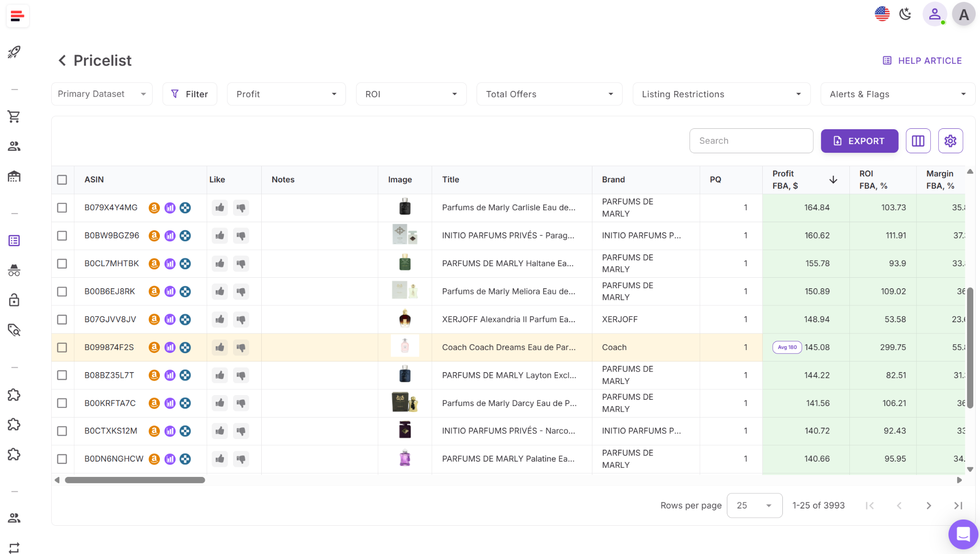980x554 pixels.
Task: Open table settings via the gear icon
Action: pyautogui.click(x=950, y=141)
